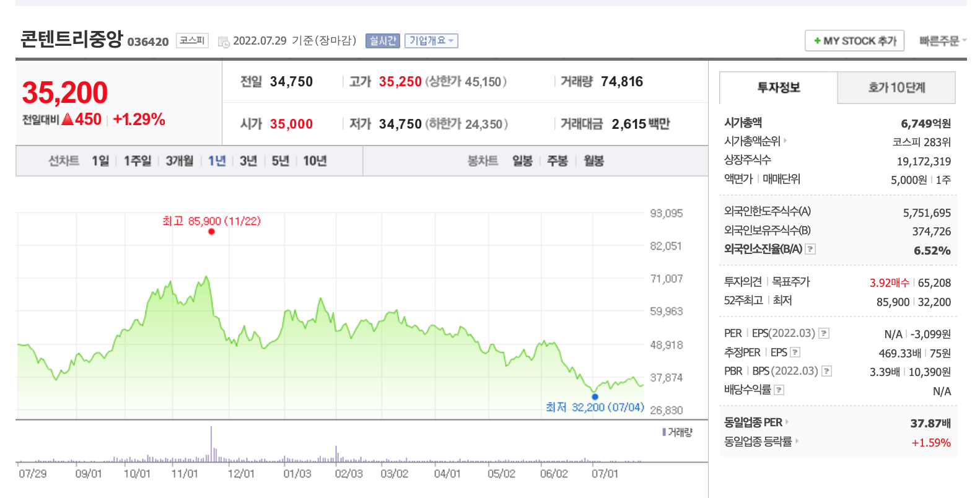
Task: Select the 3개월 line chart period
Action: [179, 161]
